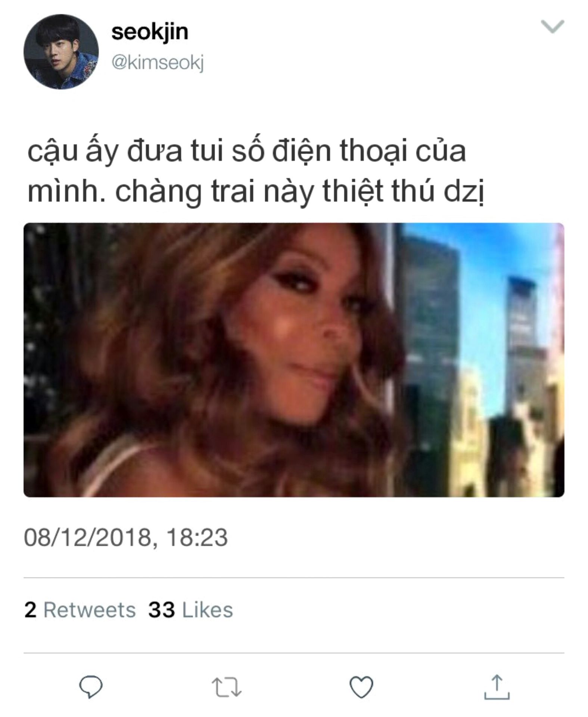Open the @kimseokj handle
Image resolution: width=588 pixels, height=717 pixels.
click(158, 63)
